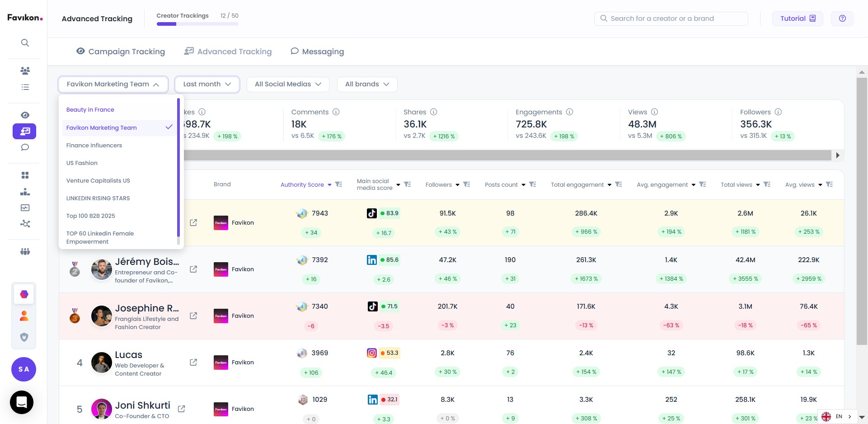The image size is (868, 424).
Task: Open the team group sidebar icon
Action: [25, 251]
